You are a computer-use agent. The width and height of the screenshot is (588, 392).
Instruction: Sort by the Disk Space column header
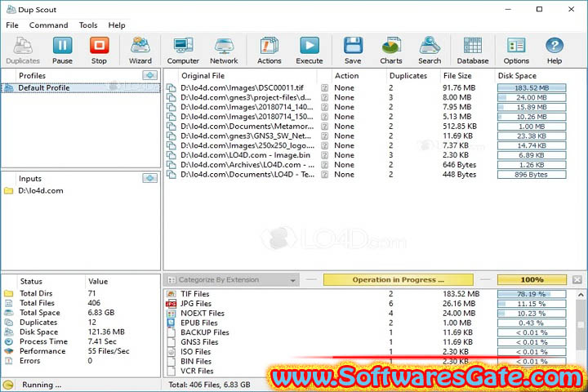517,75
